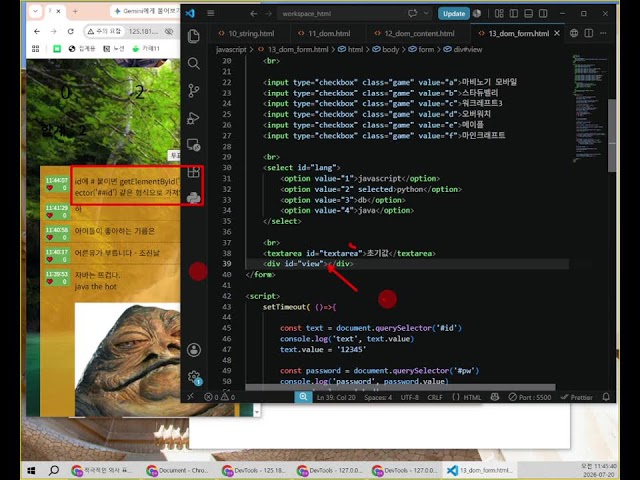Go forward in VS Code navigation history
The height and width of the screenshot is (480, 640).
click(x=268, y=13)
